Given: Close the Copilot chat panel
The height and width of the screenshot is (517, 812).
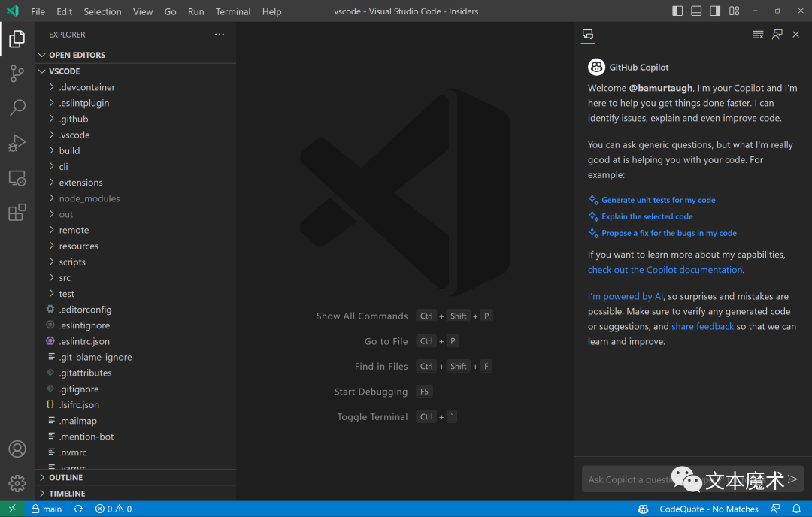Looking at the screenshot, I should click(796, 35).
